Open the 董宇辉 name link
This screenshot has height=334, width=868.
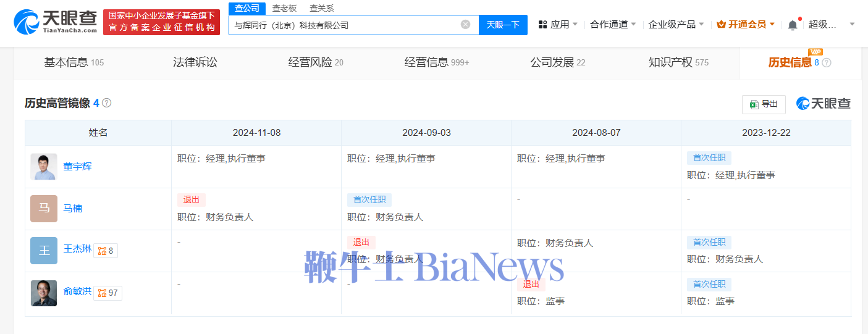click(x=77, y=167)
